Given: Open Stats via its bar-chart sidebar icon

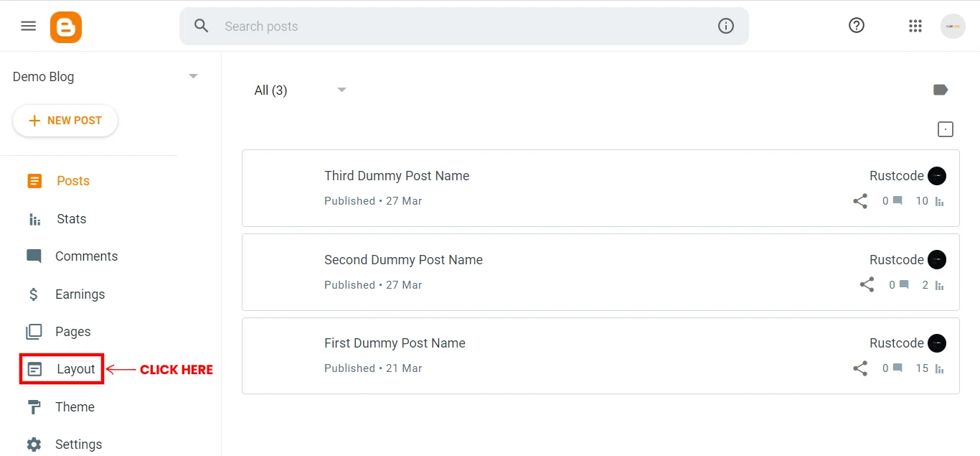Looking at the screenshot, I should (x=34, y=218).
